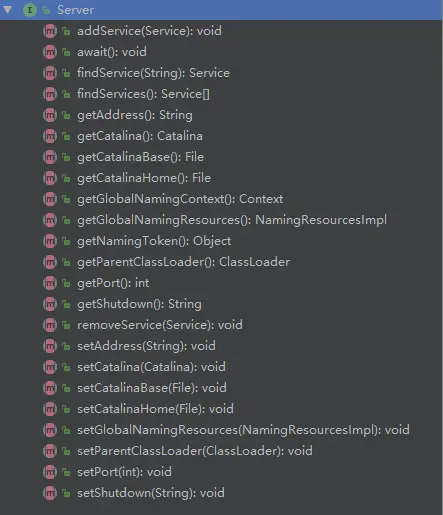Select getCatalinaBase(): File entry
The image size is (443, 515).
point(140,157)
